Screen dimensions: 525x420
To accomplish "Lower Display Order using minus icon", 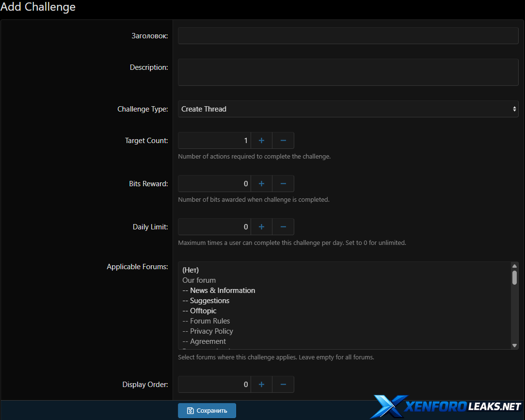I will [x=283, y=385].
